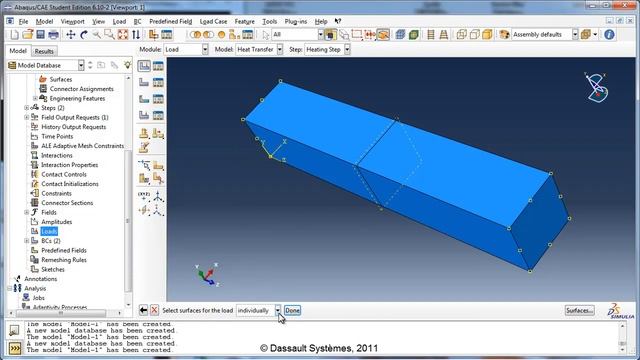Open the Plug-ins menu
Image resolution: width=640 pixels, height=360 pixels.
pos(296,21)
